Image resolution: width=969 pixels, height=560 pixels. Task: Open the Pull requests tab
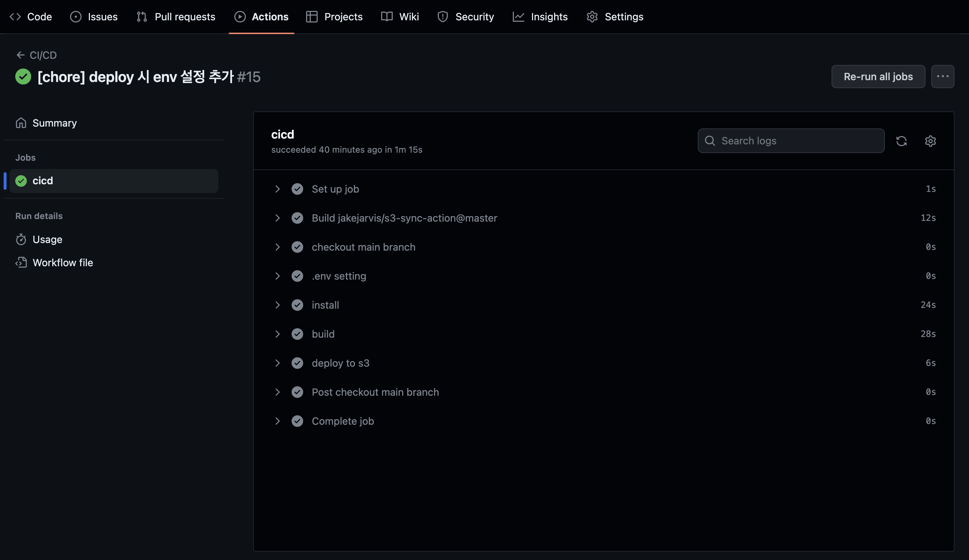point(176,17)
